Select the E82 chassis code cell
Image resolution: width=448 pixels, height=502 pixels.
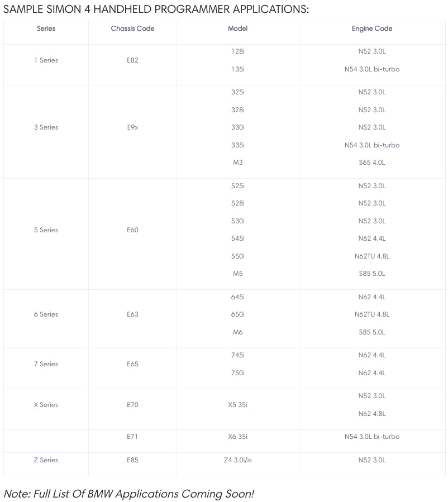tap(132, 60)
